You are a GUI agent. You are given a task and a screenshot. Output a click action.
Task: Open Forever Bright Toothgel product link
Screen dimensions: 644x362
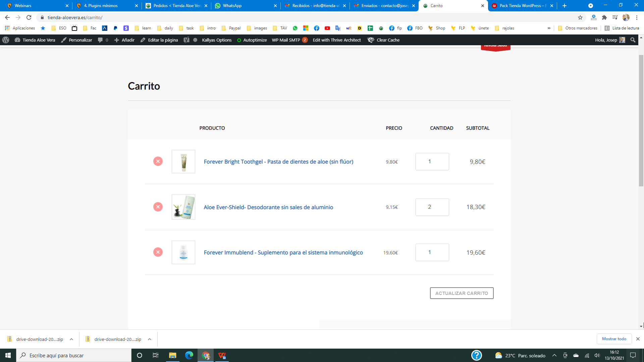tap(278, 162)
